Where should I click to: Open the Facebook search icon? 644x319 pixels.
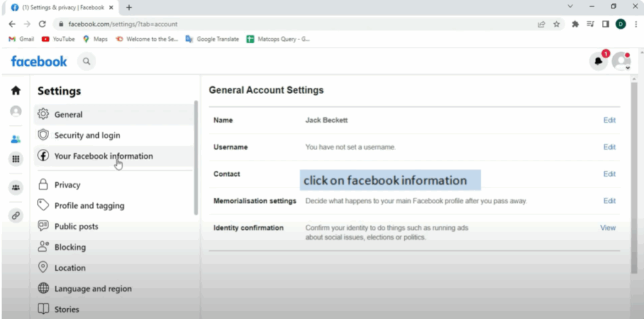[86, 61]
